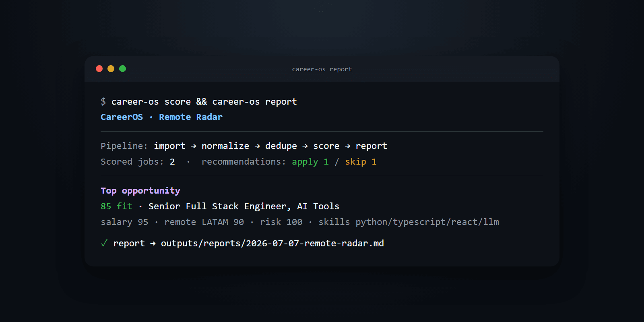Click path 'outputs/reports/2026-07-07-remote-radar.md'
Image resolution: width=644 pixels, height=322 pixels.
(x=272, y=244)
